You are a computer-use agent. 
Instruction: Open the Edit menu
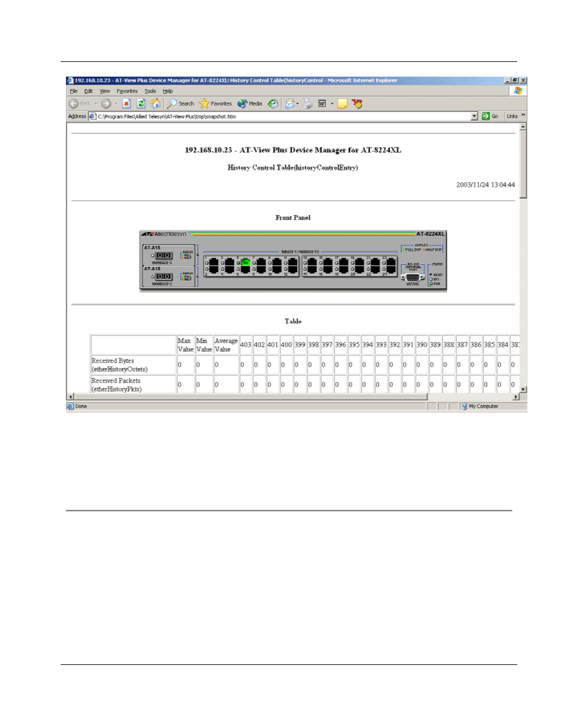tap(88, 91)
